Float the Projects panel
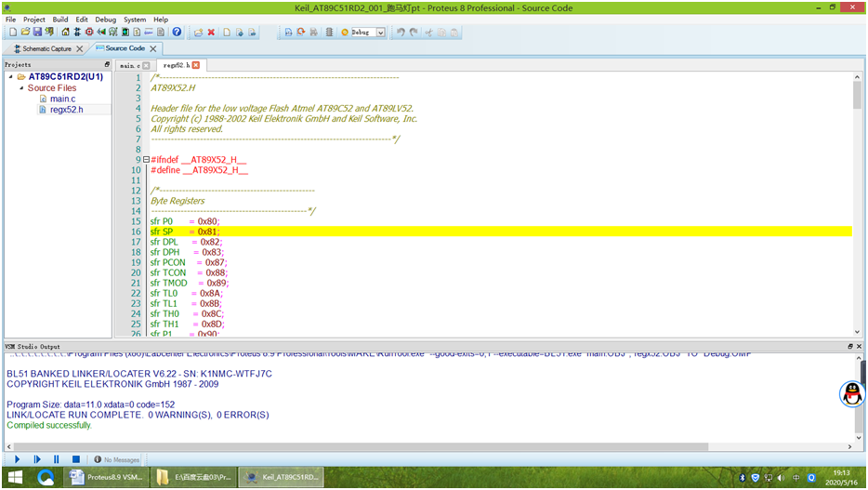The width and height of the screenshot is (868, 490). 108,65
